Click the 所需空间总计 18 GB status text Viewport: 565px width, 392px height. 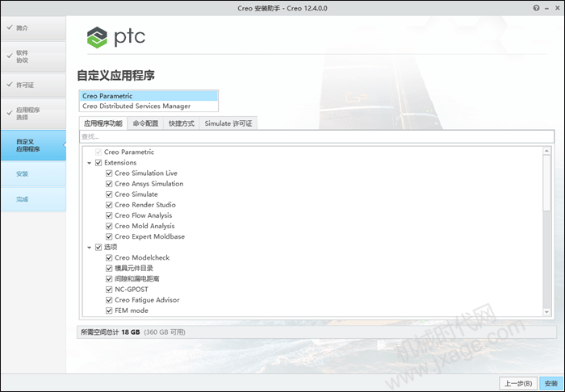pyautogui.click(x=111, y=332)
